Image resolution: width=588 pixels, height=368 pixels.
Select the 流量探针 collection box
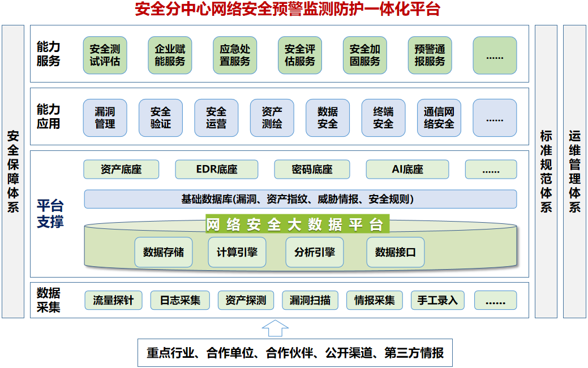(113, 300)
